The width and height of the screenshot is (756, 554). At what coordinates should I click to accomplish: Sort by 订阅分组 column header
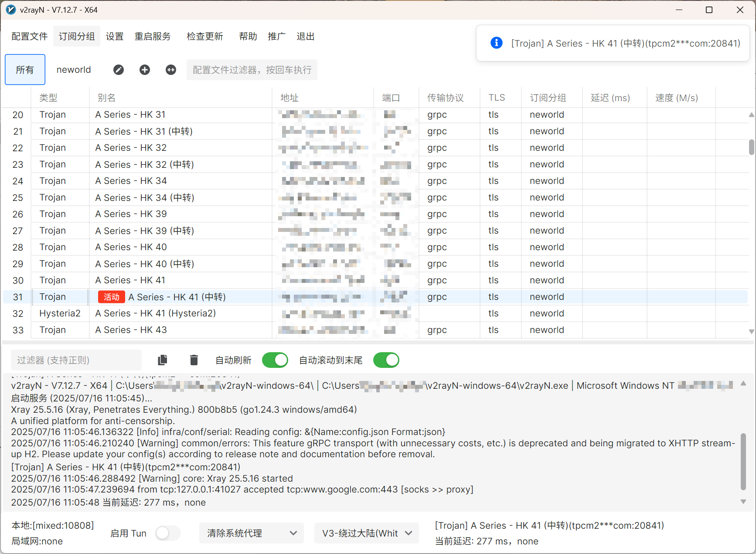pyautogui.click(x=552, y=98)
